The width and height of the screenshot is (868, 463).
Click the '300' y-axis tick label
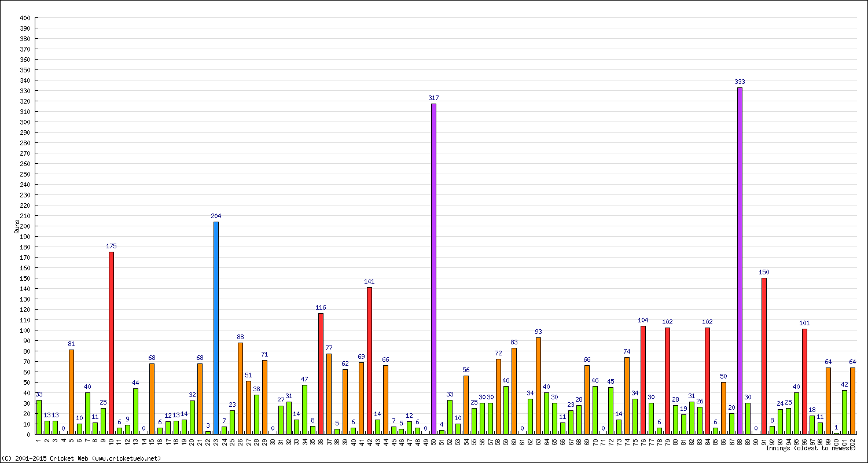[24, 122]
